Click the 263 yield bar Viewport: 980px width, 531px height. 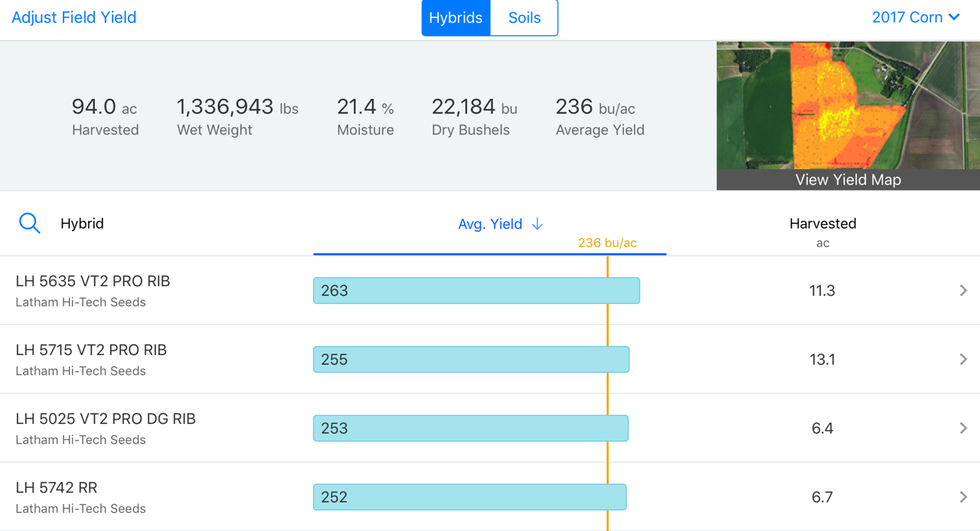pos(476,291)
